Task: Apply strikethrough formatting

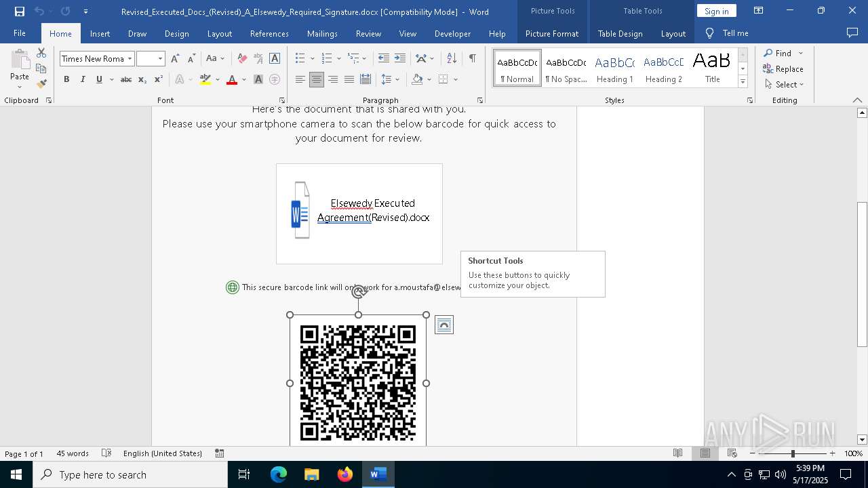Action: (126, 79)
